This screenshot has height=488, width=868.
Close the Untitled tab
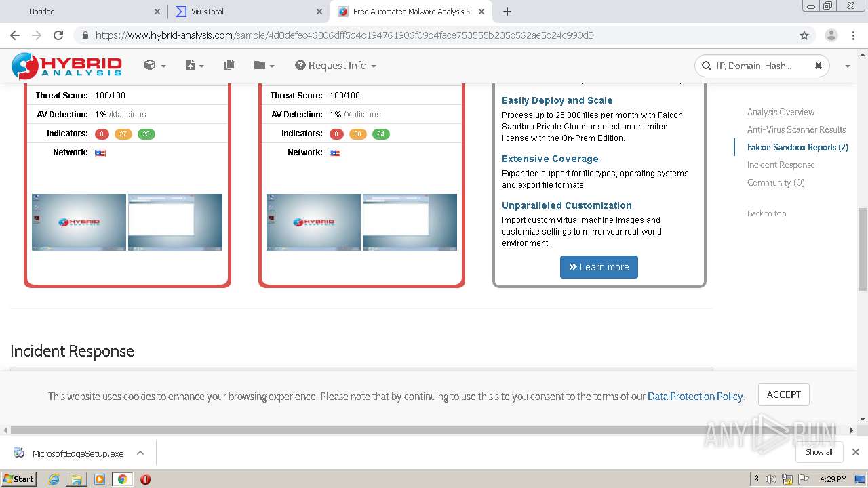(157, 12)
